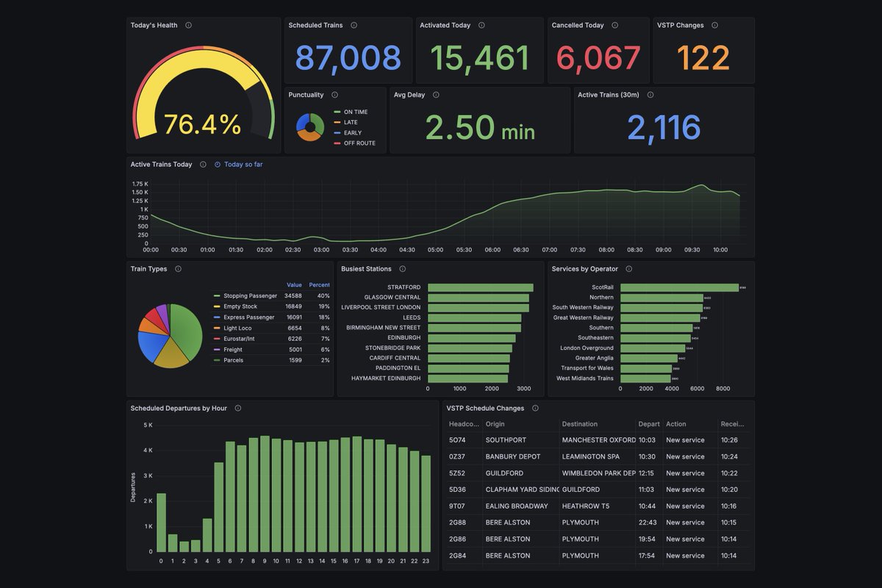The height and width of the screenshot is (588, 882).
Task: Click the 22:43 depart time cell
Action: (648, 523)
